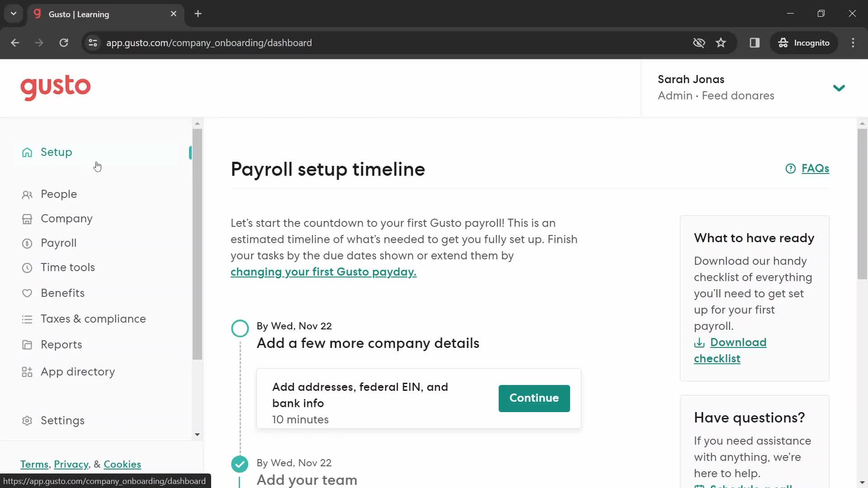Open the Settings menu item

62,420
